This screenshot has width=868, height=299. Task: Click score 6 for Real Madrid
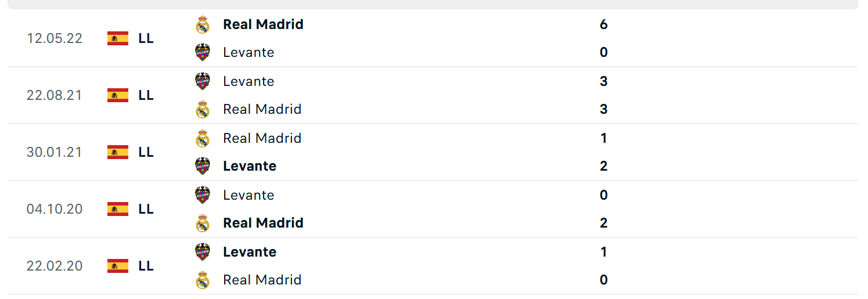(x=604, y=24)
